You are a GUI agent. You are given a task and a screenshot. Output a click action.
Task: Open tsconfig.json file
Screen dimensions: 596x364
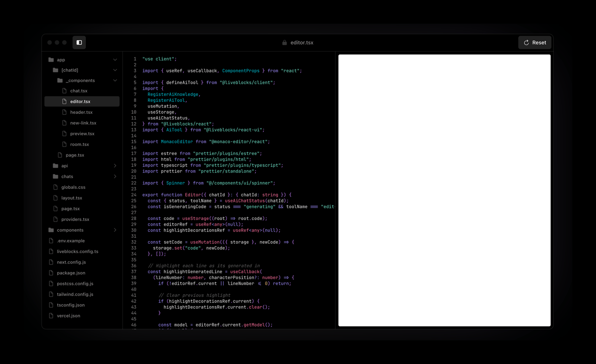[82, 305]
